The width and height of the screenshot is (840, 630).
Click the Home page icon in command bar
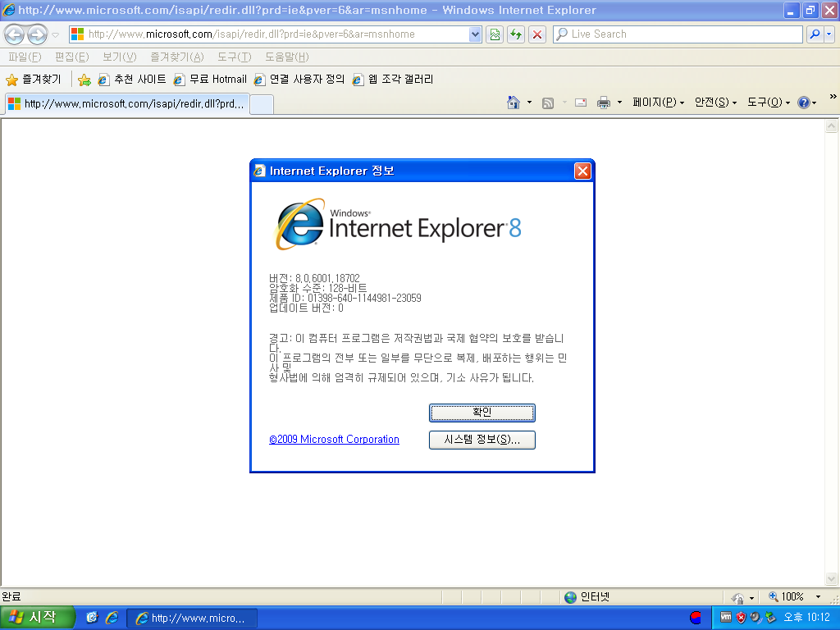pos(514,103)
